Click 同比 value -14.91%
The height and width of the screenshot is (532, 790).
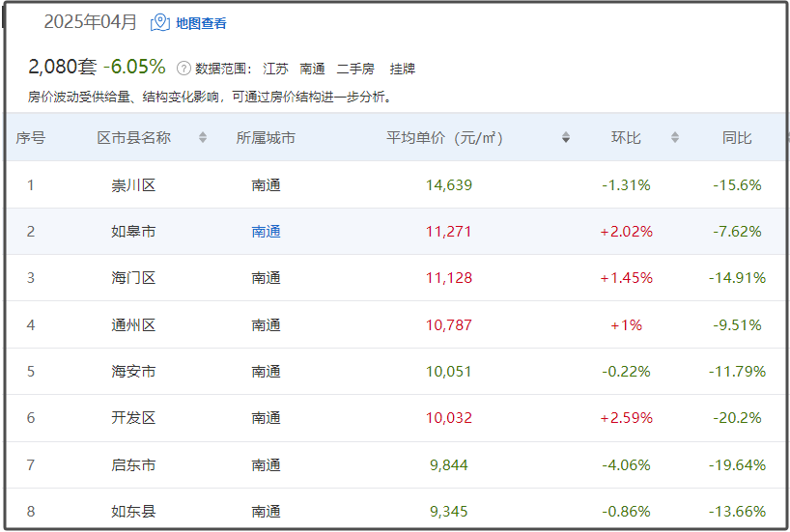point(737,278)
